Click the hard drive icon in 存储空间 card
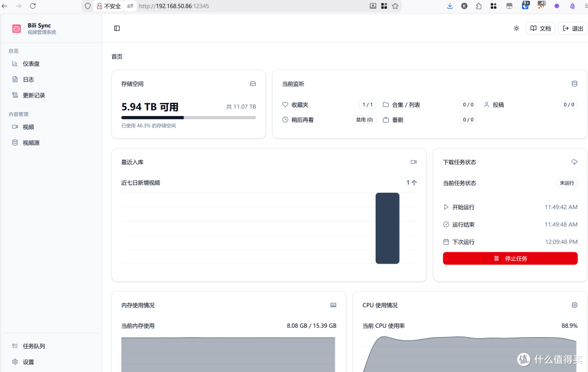588x372 pixels. pos(253,84)
